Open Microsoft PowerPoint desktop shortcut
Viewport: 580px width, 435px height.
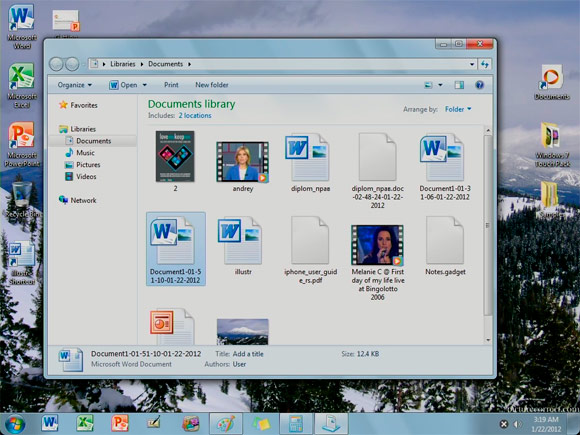21,144
